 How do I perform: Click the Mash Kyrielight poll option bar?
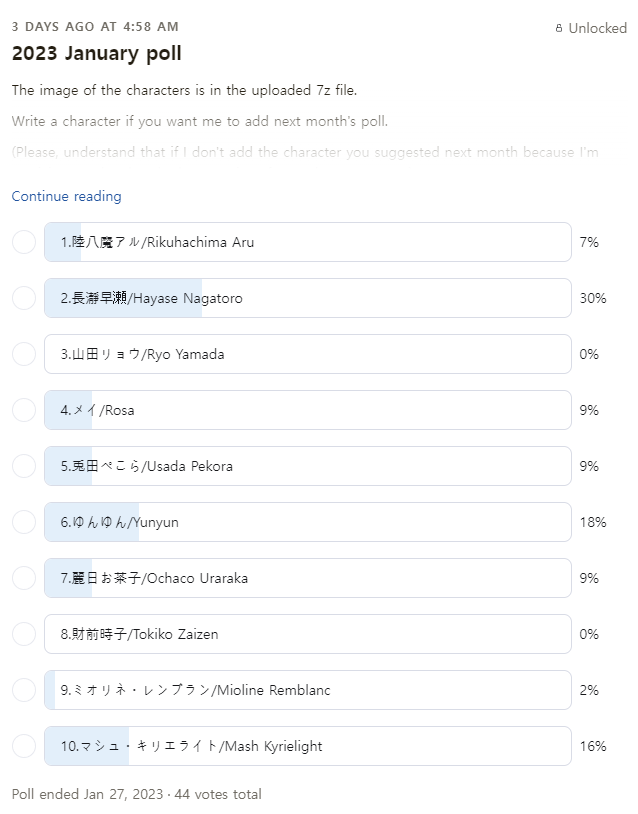307,746
